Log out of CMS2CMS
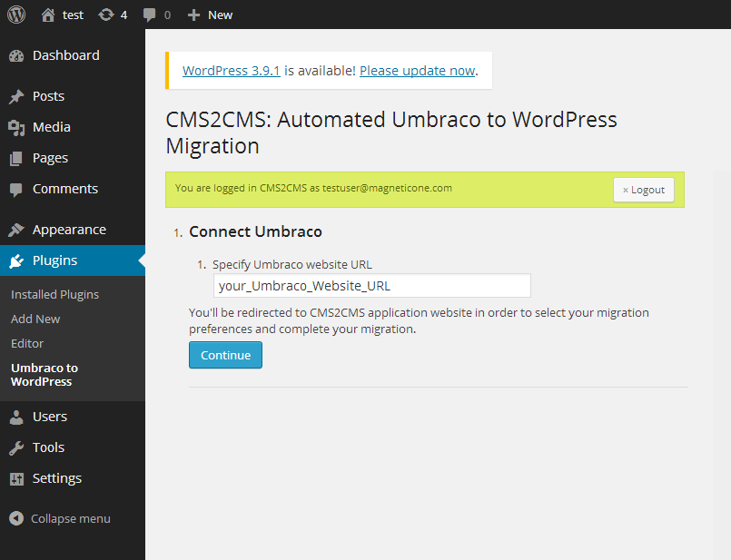Image resolution: width=731 pixels, height=560 pixels. [643, 190]
